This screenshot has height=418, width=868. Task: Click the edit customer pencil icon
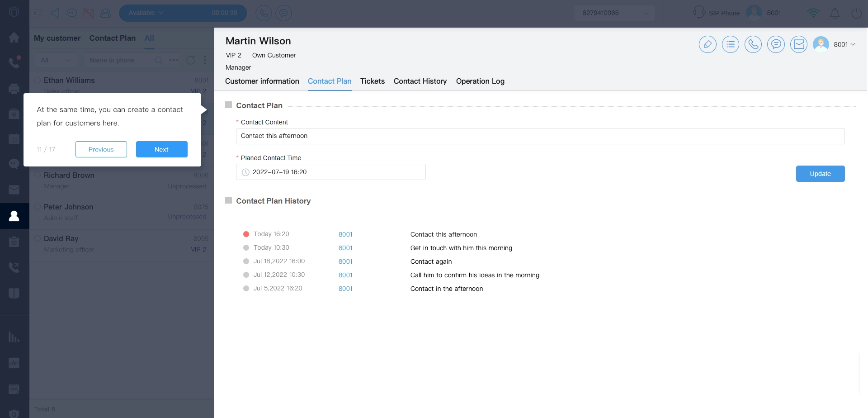[x=708, y=44]
